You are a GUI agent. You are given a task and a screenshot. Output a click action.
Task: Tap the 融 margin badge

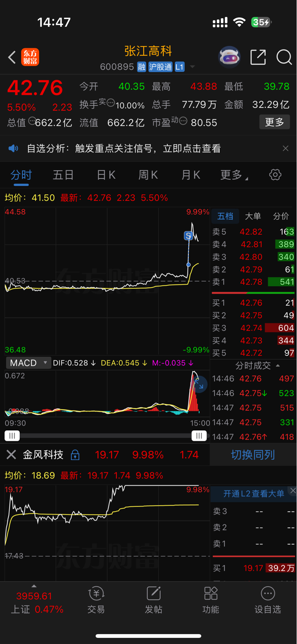[141, 67]
